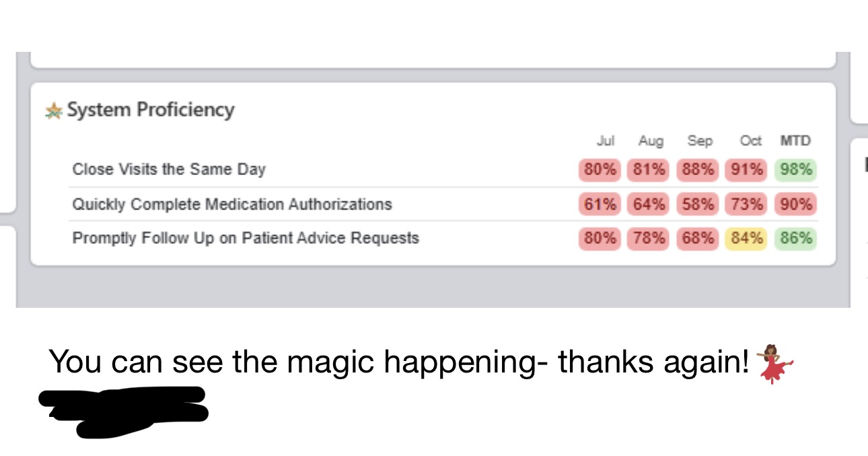This screenshot has height=456, width=868.
Task: Click the 91% October close visits badge
Action: [x=746, y=170]
